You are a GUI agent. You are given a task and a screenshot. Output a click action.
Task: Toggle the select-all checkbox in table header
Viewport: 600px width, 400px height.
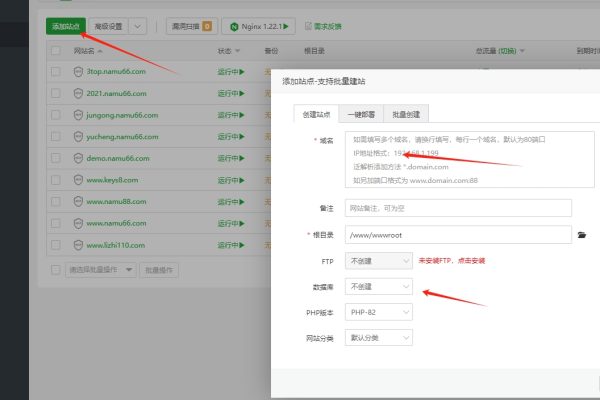56,51
